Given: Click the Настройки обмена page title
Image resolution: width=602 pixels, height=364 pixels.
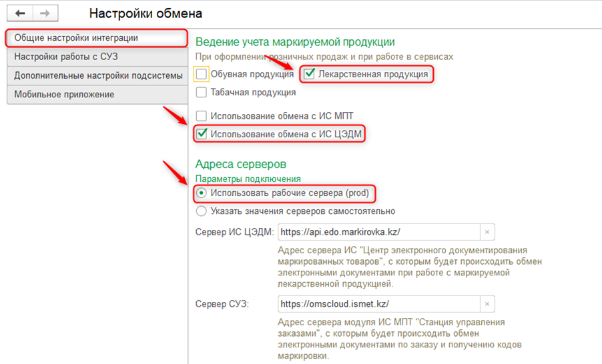Looking at the screenshot, I should tap(145, 13).
